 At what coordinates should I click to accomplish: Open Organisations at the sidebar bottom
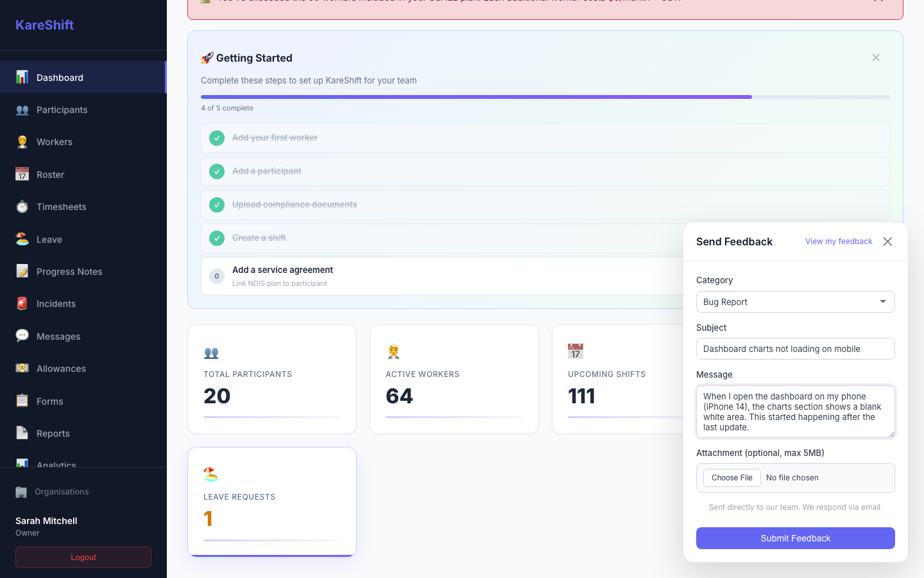[x=83, y=492]
